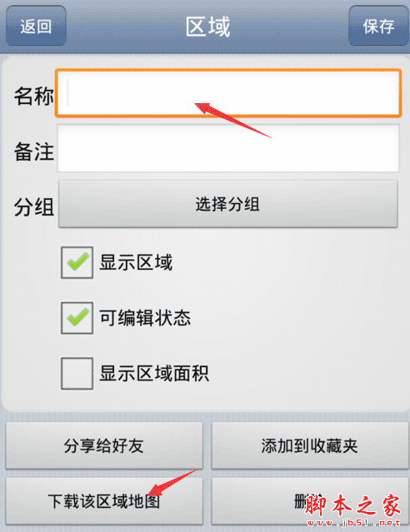Tap the 返回 back button

pyautogui.click(x=36, y=26)
